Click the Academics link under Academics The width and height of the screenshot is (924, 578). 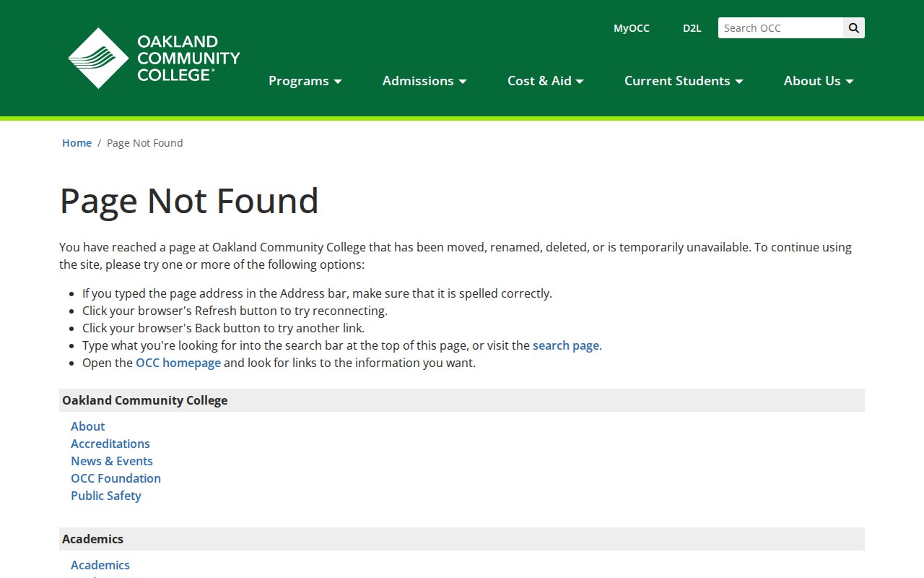[x=100, y=565]
